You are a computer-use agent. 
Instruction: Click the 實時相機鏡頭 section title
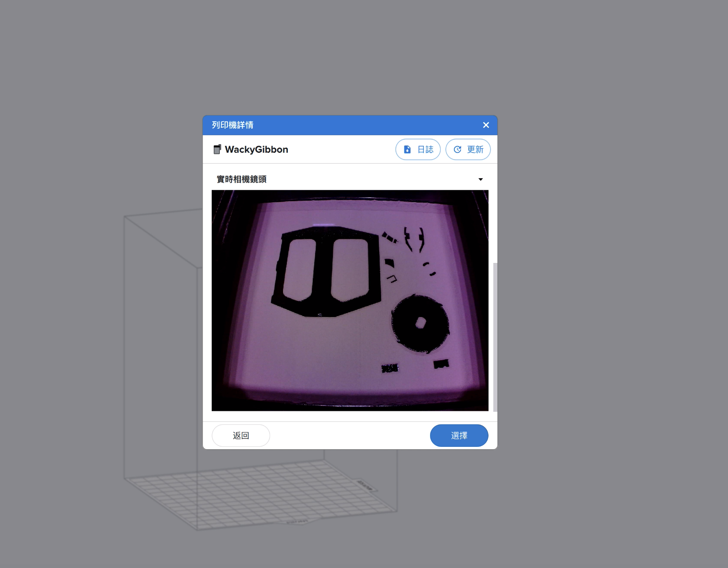(x=241, y=179)
